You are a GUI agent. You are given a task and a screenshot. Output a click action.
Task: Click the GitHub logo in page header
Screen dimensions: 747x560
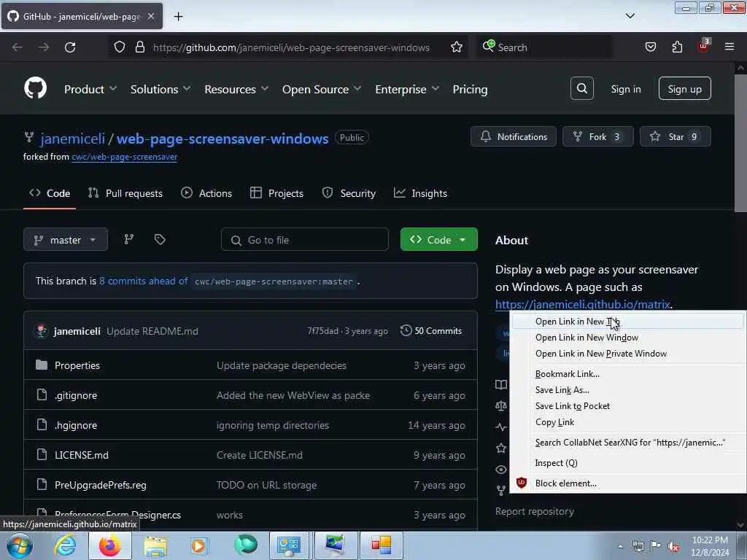point(35,88)
